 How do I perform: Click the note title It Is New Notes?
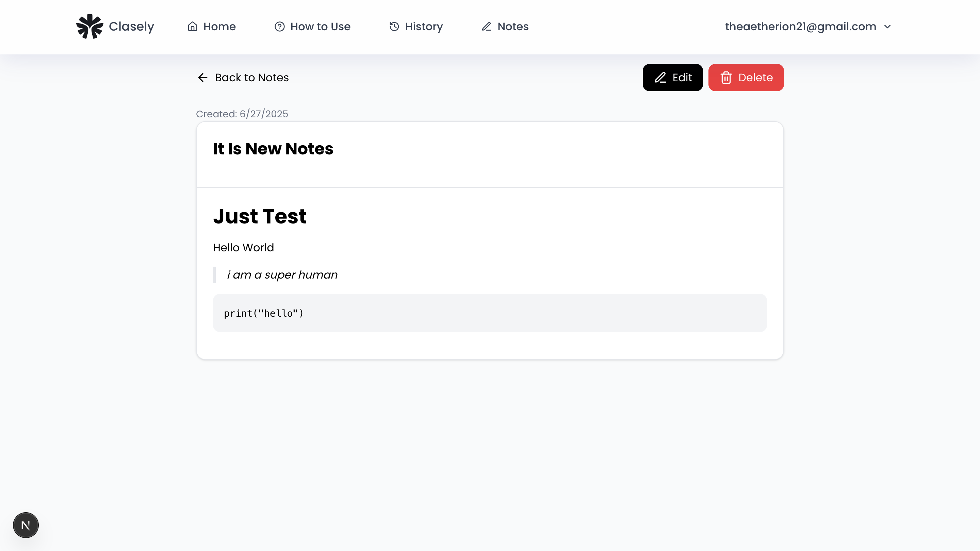pyautogui.click(x=273, y=149)
